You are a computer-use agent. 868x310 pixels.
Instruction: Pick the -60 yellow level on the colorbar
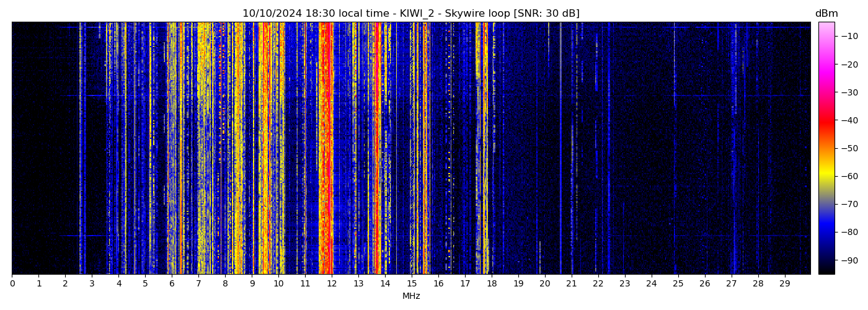pyautogui.click(x=826, y=176)
